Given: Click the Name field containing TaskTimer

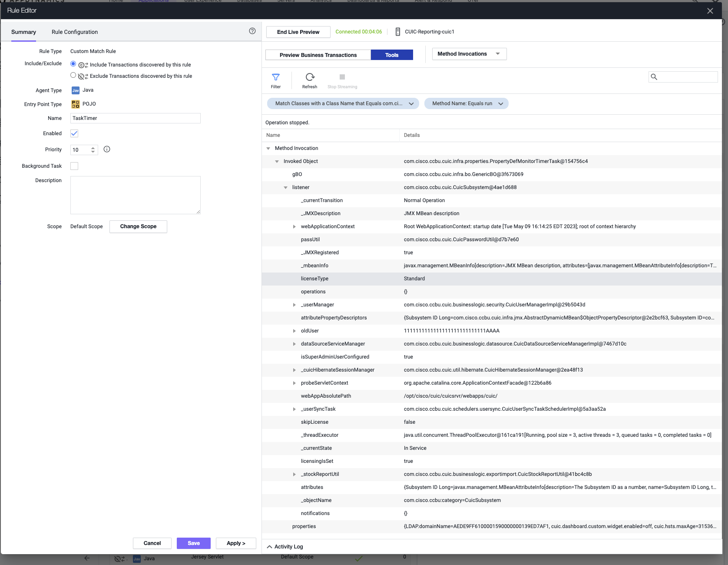Looking at the screenshot, I should pos(136,118).
